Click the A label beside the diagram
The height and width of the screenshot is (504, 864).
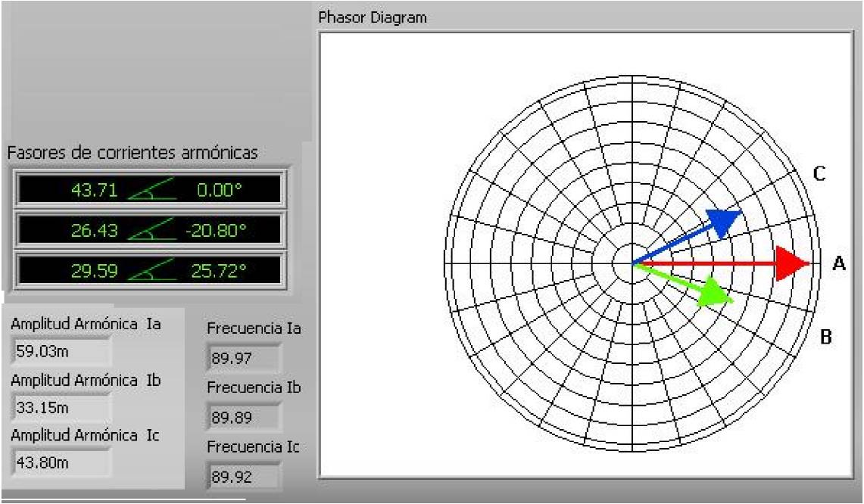pyautogui.click(x=837, y=263)
